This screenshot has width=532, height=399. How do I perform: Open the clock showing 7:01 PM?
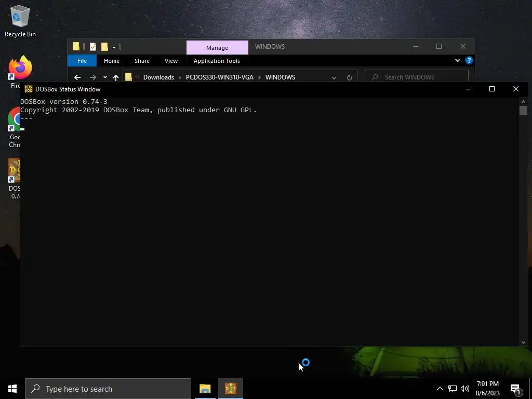point(487,389)
